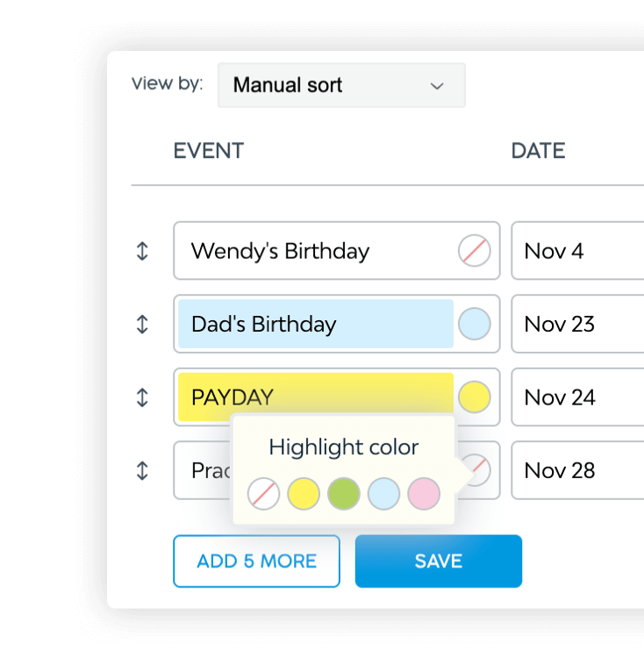Screen dimensions: 644x665
Task: Edit the Wendy's Birthday event name field
Action: (316, 251)
